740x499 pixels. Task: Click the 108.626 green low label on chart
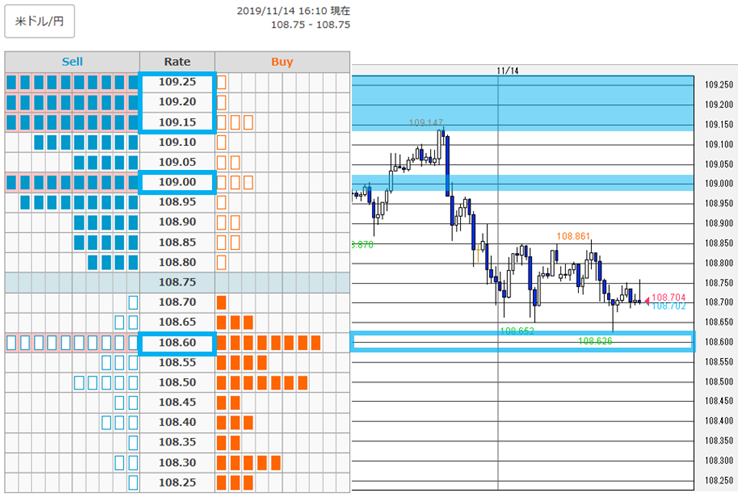pos(595,341)
